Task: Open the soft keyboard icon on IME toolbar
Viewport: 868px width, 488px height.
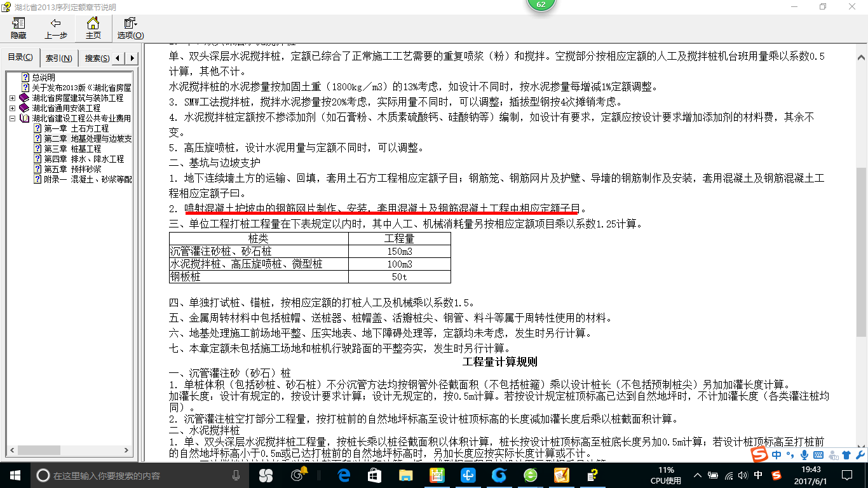Action: click(x=818, y=455)
